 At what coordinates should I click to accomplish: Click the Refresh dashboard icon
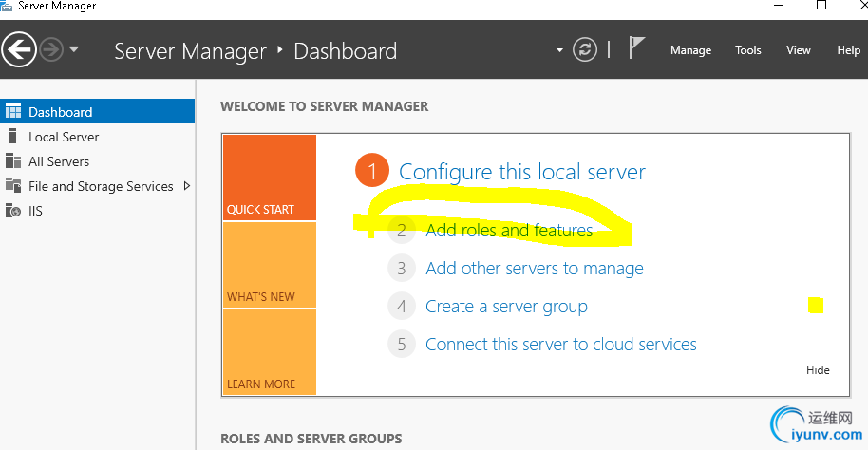coord(585,49)
